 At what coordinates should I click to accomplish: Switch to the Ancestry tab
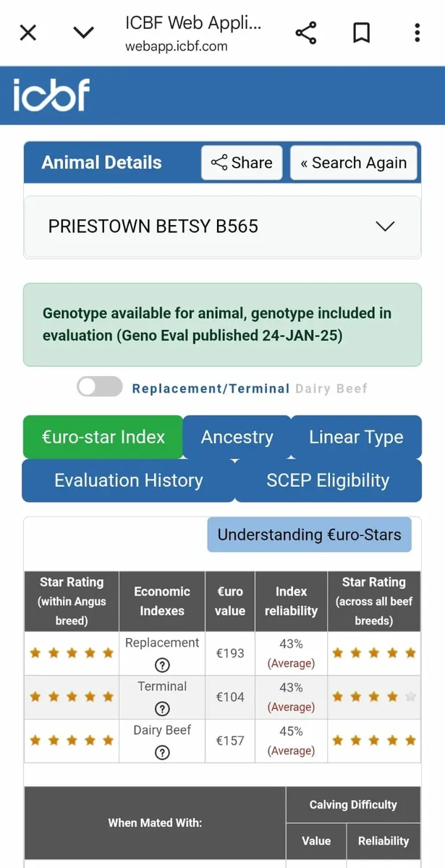(x=237, y=437)
